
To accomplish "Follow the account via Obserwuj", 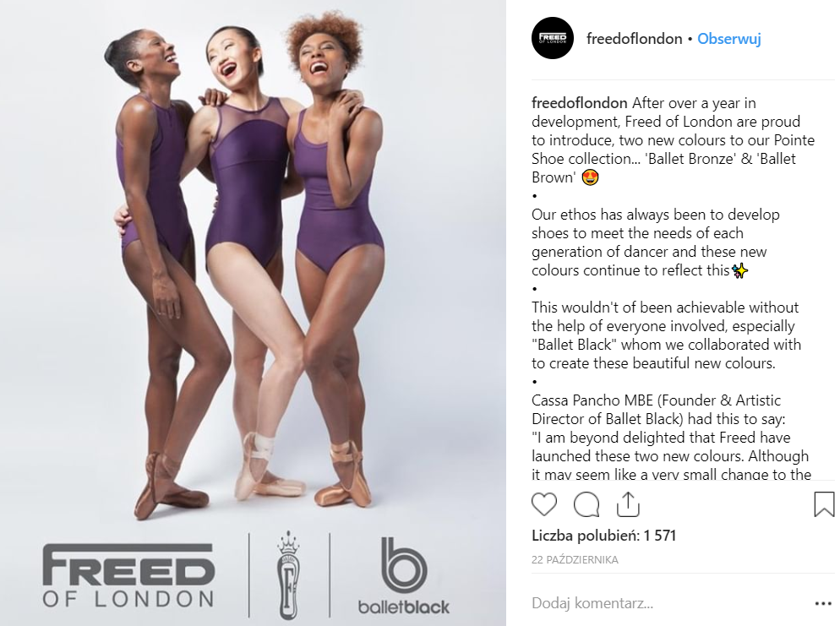I will click(729, 39).
